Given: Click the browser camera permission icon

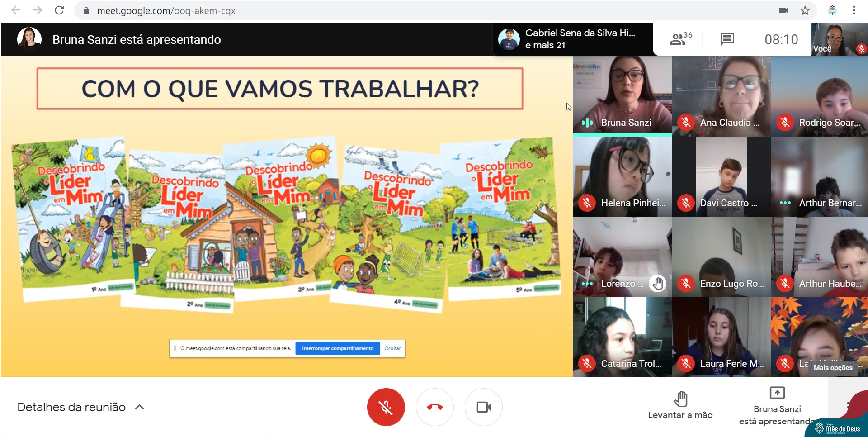Looking at the screenshot, I should coord(783,10).
